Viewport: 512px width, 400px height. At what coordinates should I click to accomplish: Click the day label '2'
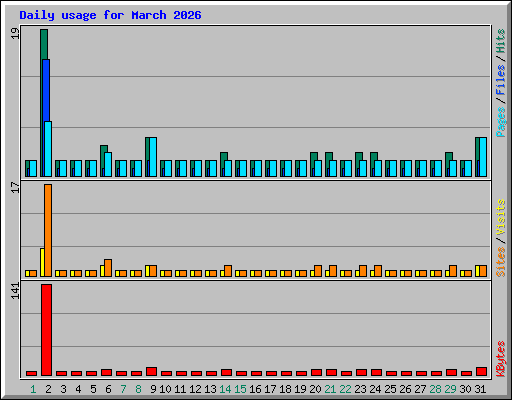click(48, 389)
